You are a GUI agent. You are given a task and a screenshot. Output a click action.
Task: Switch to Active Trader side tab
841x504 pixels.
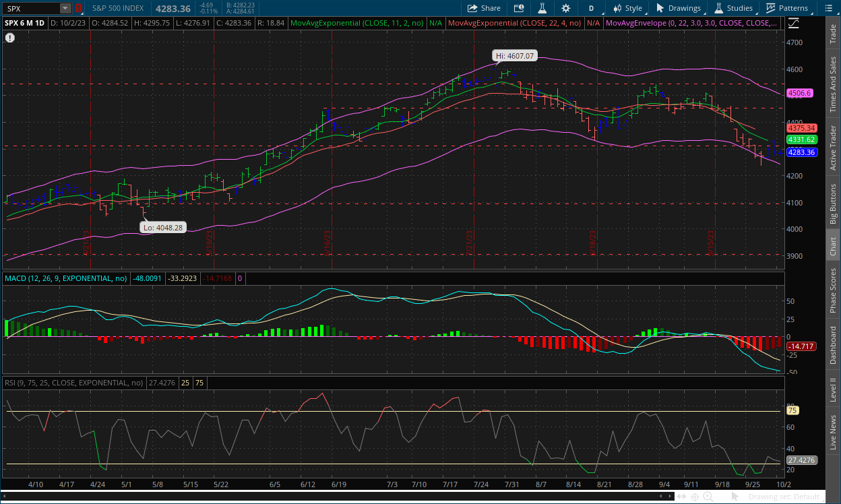click(x=833, y=146)
